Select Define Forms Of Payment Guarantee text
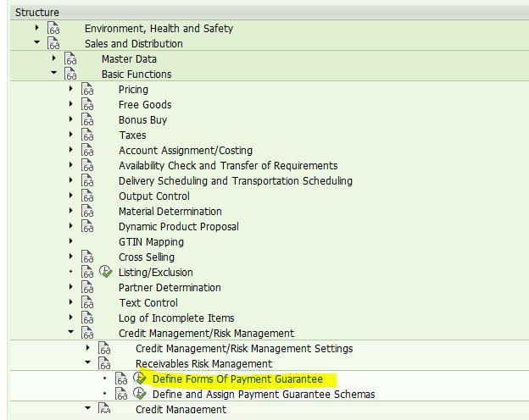The width and height of the screenshot is (529, 420). coord(237,379)
